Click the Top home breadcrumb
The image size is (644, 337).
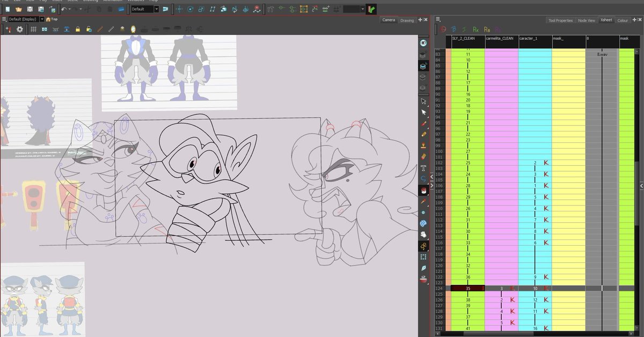[52, 19]
